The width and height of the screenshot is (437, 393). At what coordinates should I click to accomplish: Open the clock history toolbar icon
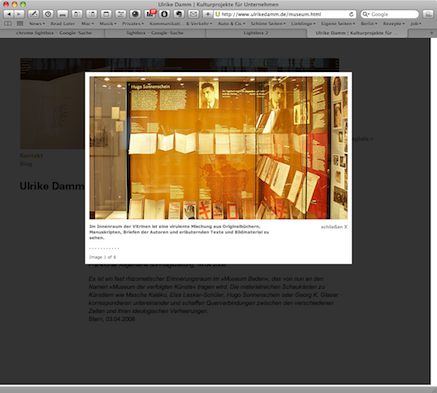coord(48,14)
